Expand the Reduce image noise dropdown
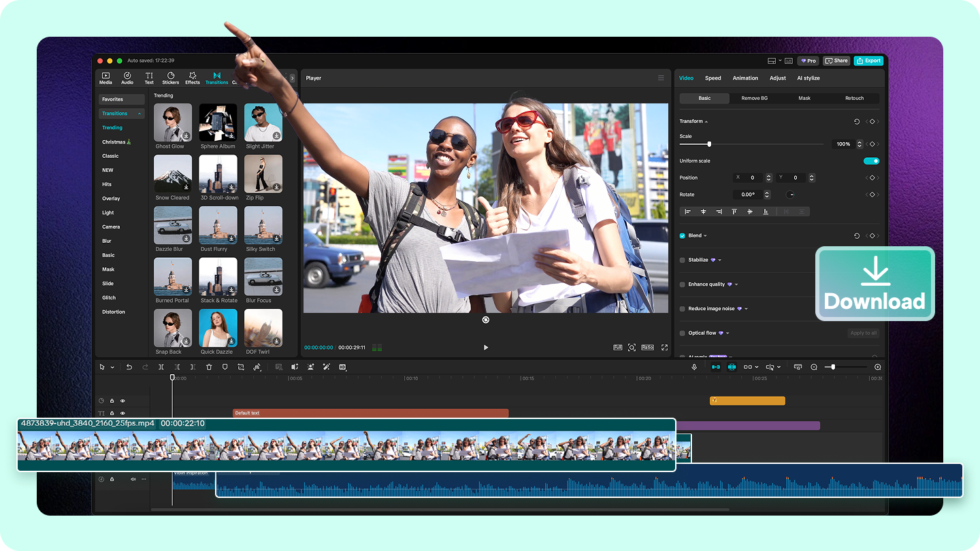 tap(746, 308)
